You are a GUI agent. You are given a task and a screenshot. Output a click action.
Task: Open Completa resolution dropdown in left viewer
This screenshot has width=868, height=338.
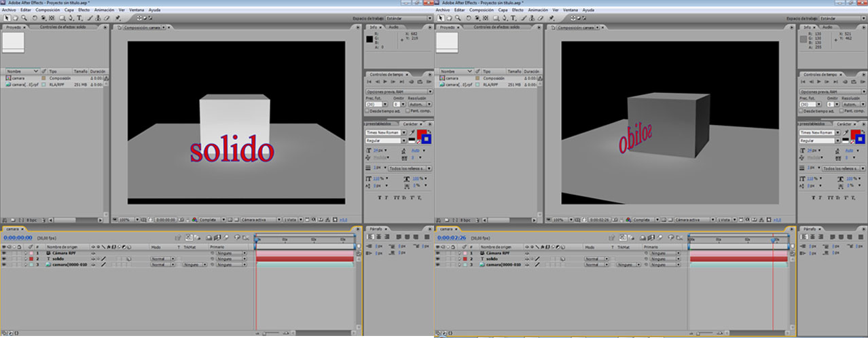[212, 219]
